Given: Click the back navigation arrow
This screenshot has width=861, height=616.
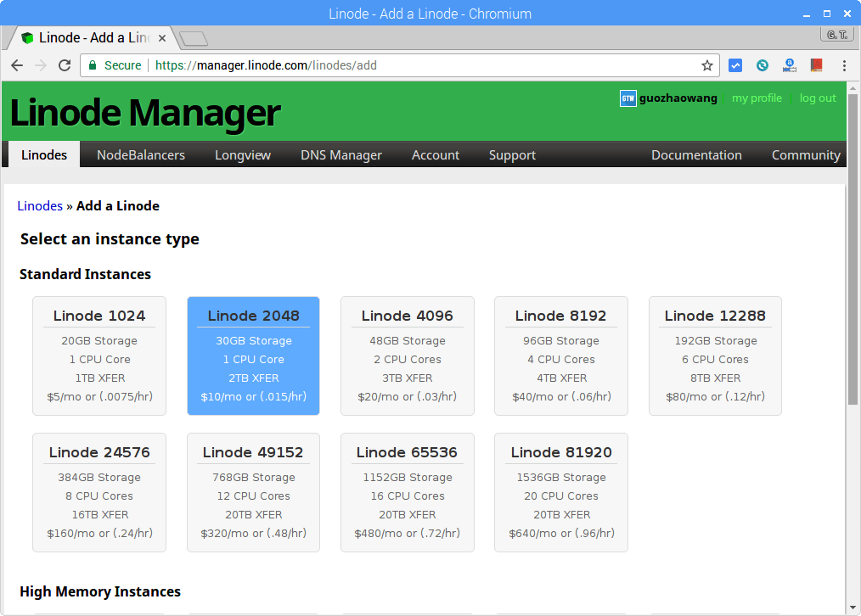Looking at the screenshot, I should click(17, 65).
